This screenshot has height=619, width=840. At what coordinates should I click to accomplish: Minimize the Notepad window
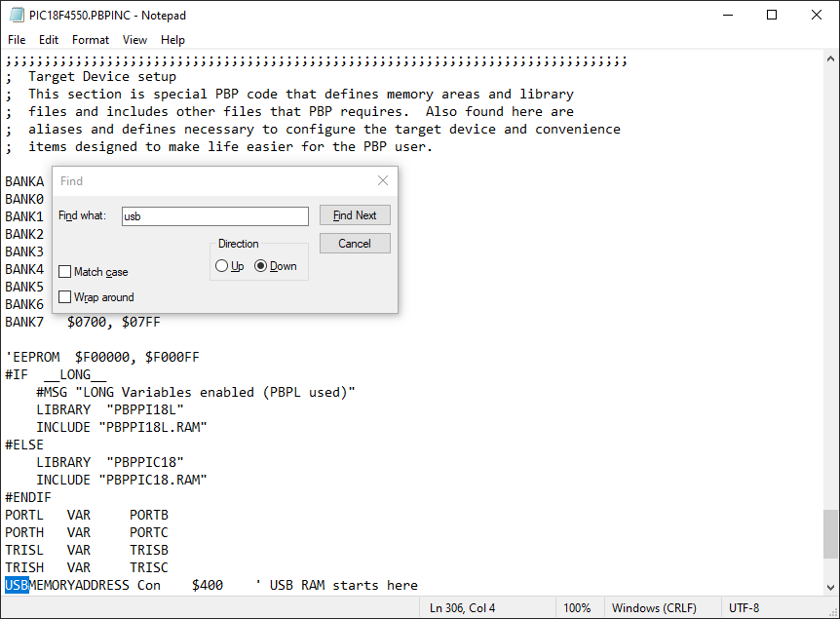tap(726, 16)
